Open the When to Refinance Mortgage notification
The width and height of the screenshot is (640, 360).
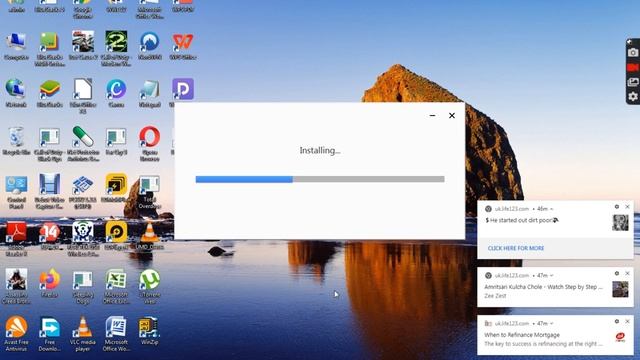coord(522,335)
